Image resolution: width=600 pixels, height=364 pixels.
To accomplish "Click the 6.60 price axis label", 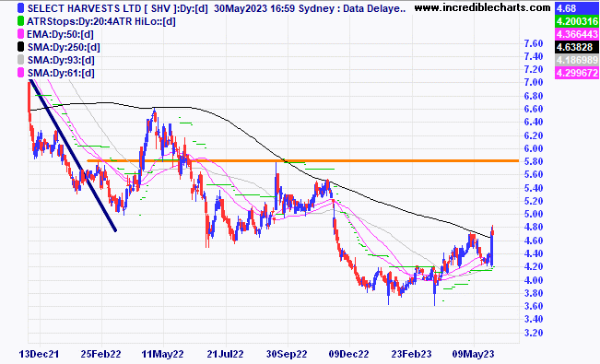I will pos(534,109).
